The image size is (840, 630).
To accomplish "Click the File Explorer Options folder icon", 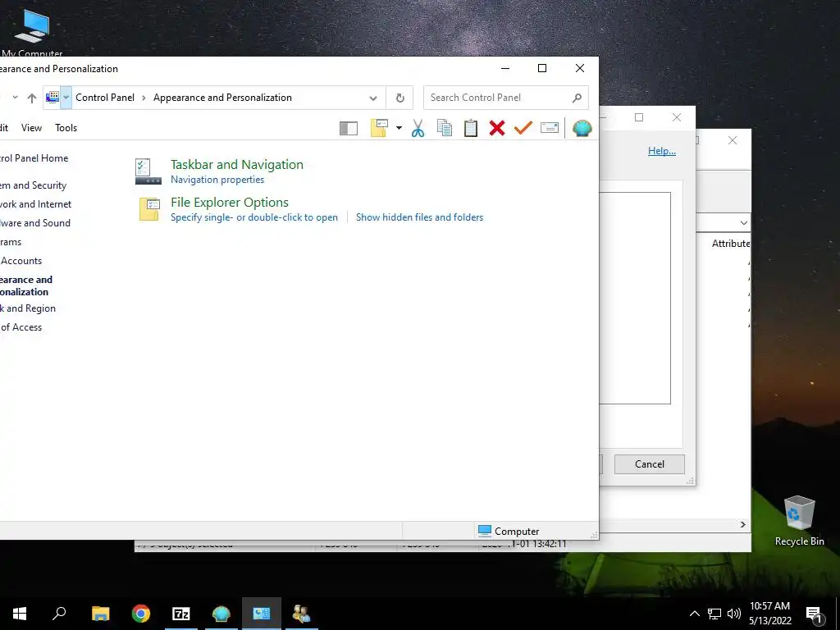I will click(x=149, y=209).
